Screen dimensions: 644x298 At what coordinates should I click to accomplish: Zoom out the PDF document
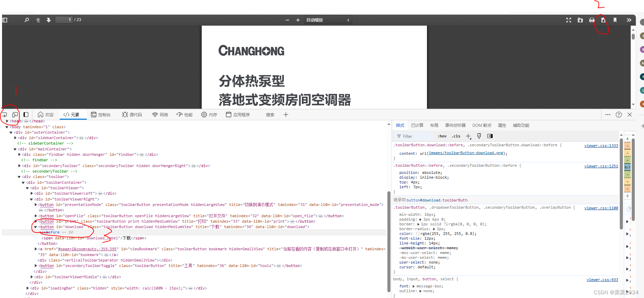(287, 20)
